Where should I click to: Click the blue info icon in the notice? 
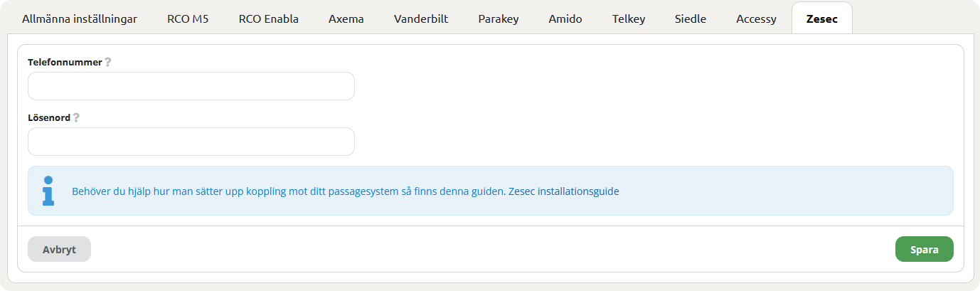(x=48, y=191)
